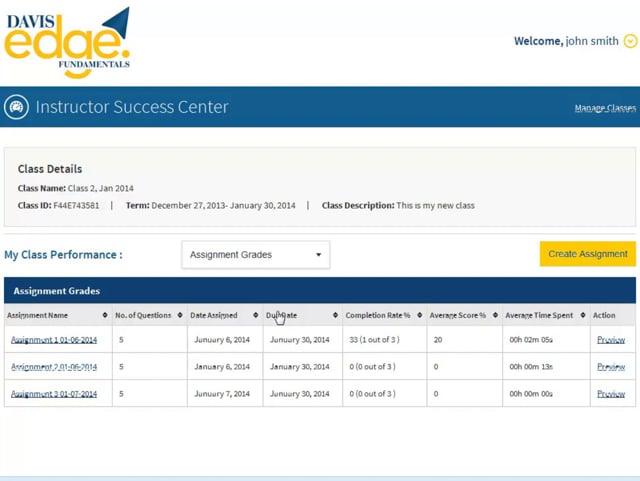Click the Date Assigned header text
Image resolution: width=640 pixels, height=481 pixels.
(x=213, y=315)
